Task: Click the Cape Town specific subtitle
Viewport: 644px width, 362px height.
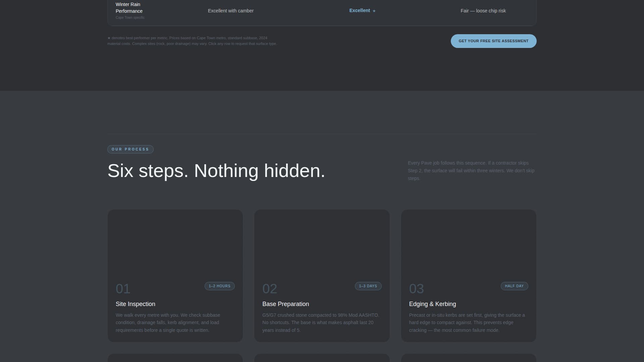Action: [x=130, y=17]
